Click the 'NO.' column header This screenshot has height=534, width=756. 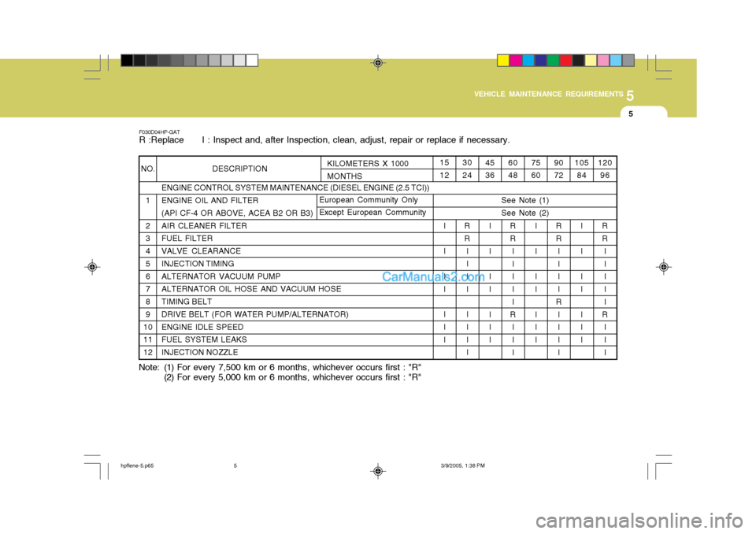tap(147, 169)
